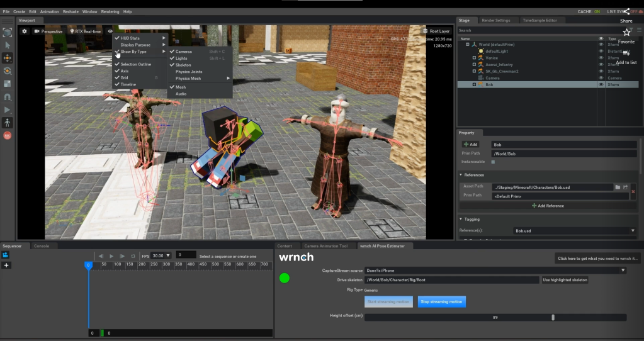Screen dimensions: 644x341
Task: Click Stop streaming motion button
Action: (441, 302)
